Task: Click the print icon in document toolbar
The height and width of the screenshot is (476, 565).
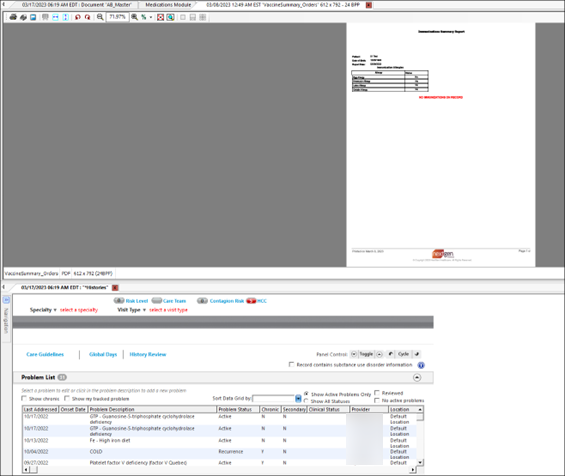Action: [13, 17]
